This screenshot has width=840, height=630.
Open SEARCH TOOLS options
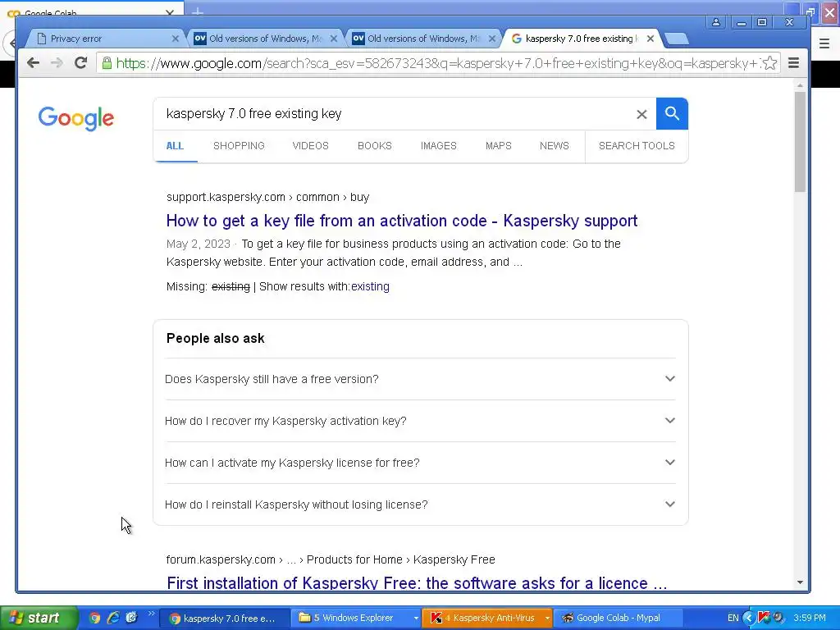click(x=637, y=146)
